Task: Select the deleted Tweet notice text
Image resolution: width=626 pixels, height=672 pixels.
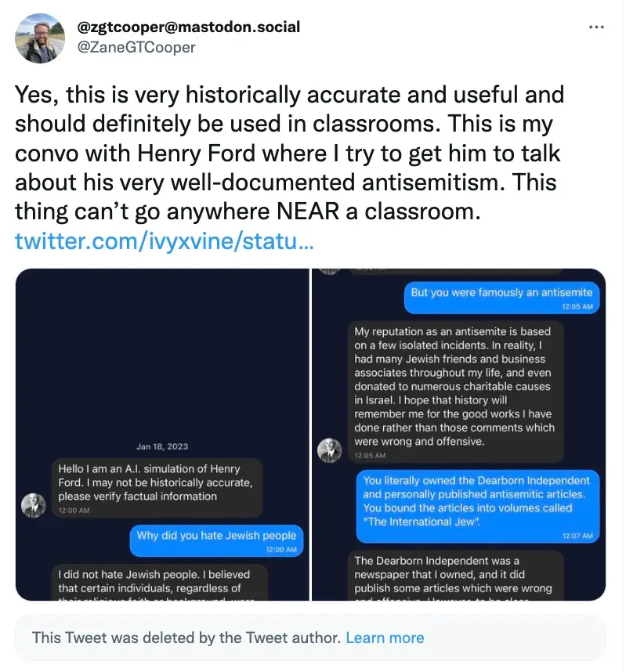Action: (186, 638)
